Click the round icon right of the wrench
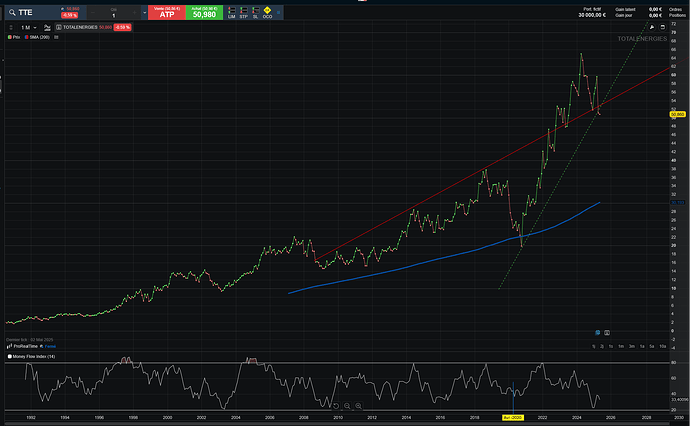This screenshot has height=426, width=690. pos(663,27)
